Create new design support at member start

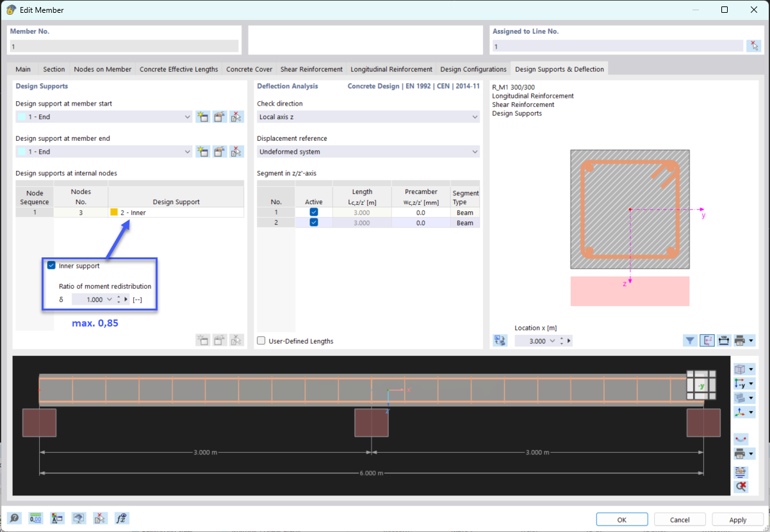(203, 117)
